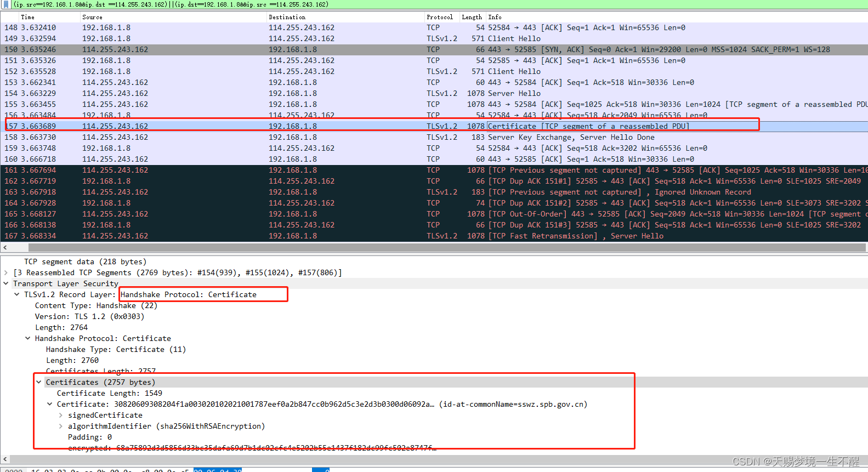Select packet 158 Server Key Exchange row
This screenshot has height=472, width=868.
tap(434, 137)
